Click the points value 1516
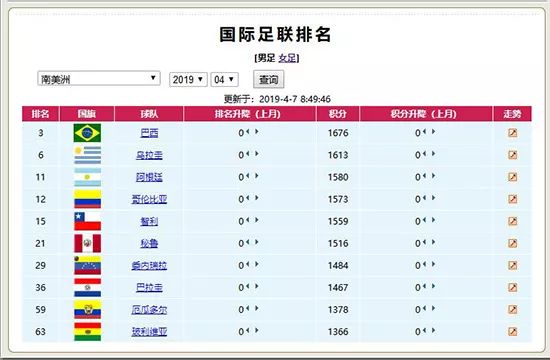550x360 pixels. pos(338,244)
